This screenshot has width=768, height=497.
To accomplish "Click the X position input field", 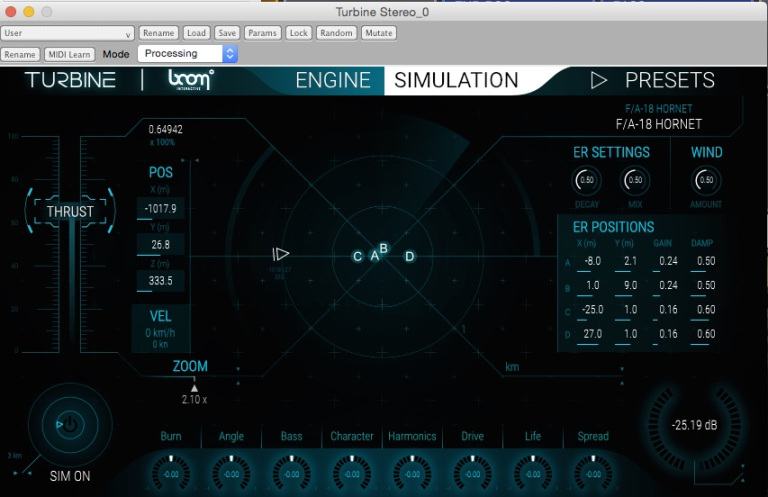I will [x=160, y=208].
